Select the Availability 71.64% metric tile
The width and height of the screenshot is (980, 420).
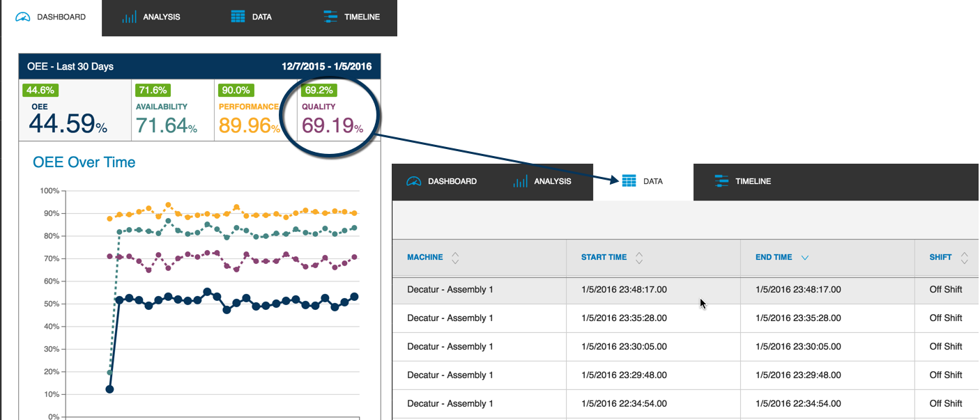[172, 111]
